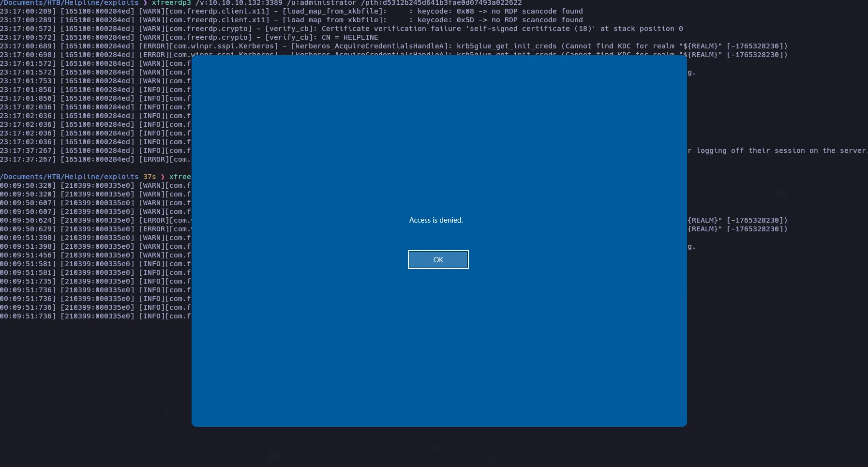Viewport: 868px width, 467px height.
Task: Click the INFO line stamped 00:09:51:735
Action: click(x=96, y=281)
